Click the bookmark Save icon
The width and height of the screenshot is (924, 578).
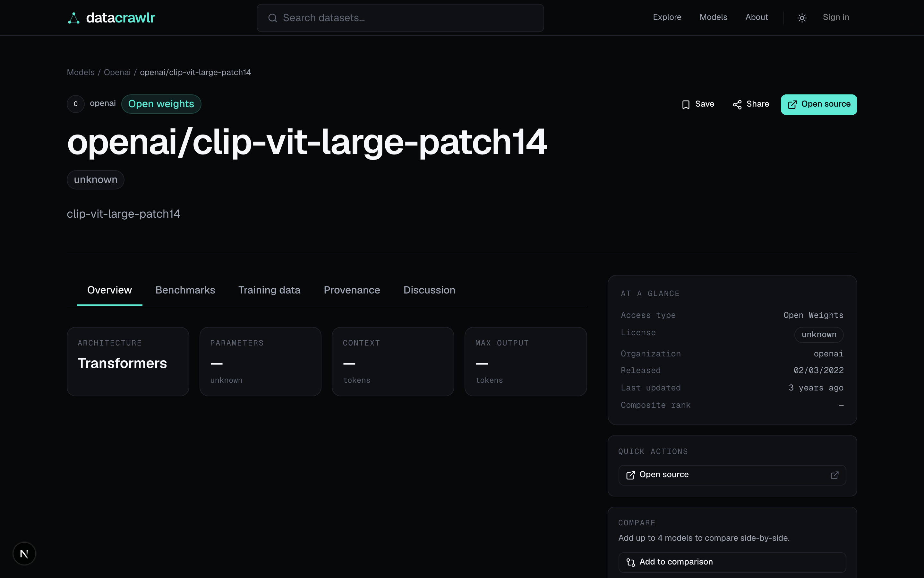coord(686,104)
